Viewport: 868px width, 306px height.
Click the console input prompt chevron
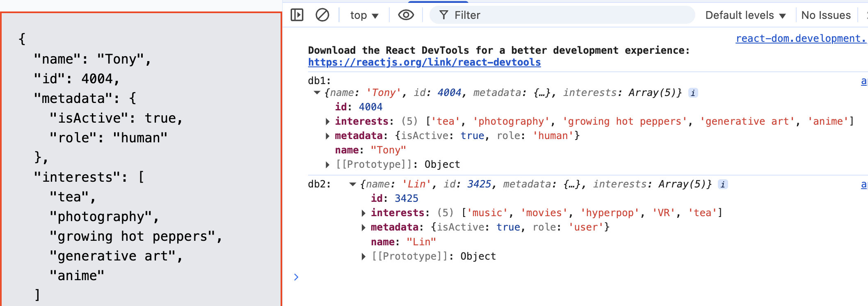[x=296, y=277]
